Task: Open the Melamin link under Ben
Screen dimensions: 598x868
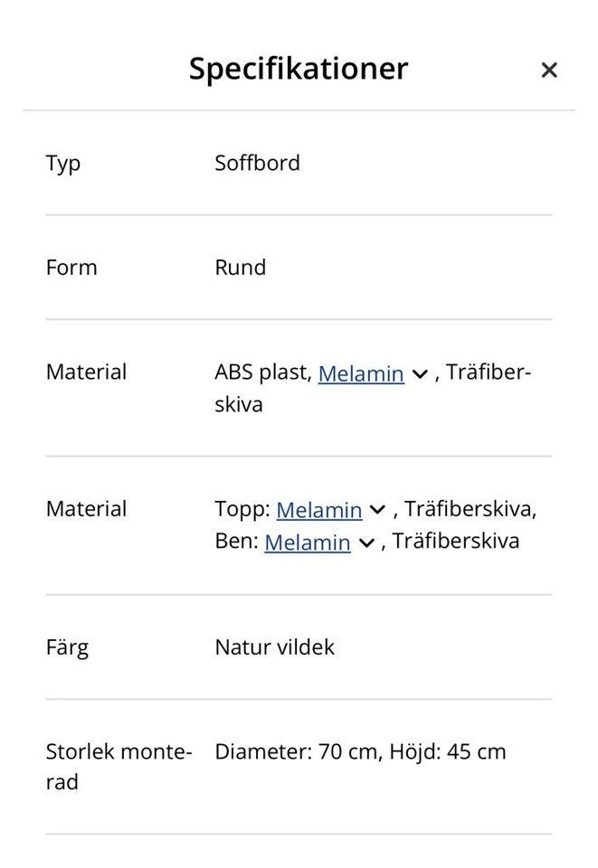Action: [x=307, y=542]
